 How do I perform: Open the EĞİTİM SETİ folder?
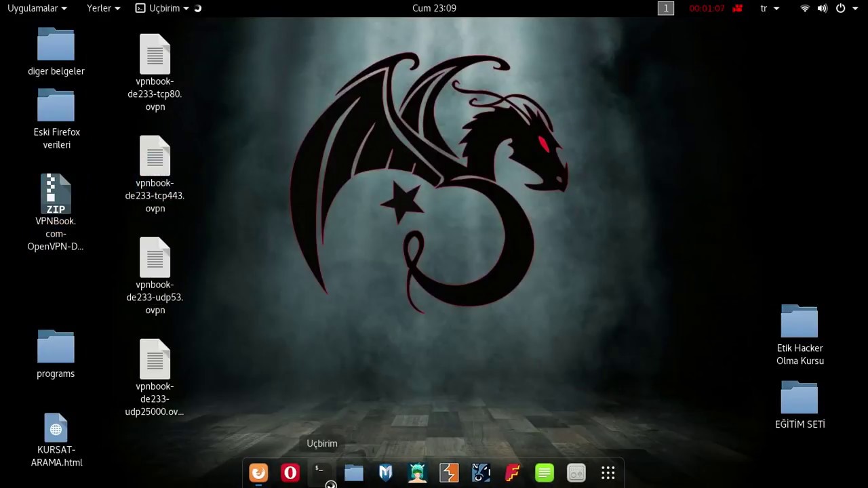[x=800, y=405]
